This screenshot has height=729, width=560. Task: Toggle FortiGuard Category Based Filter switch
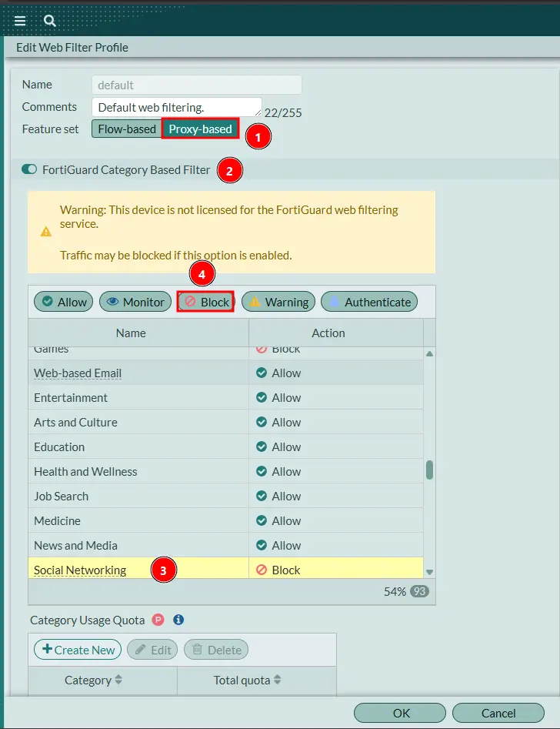click(x=29, y=169)
